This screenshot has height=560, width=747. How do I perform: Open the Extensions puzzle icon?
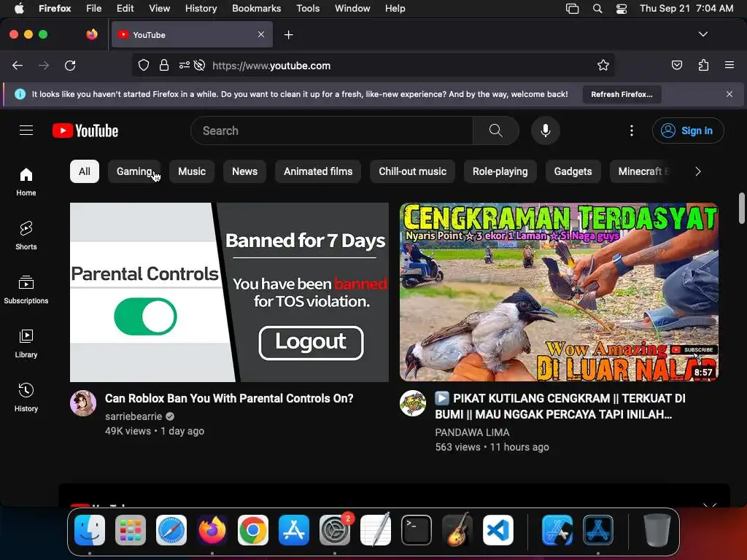(x=703, y=65)
